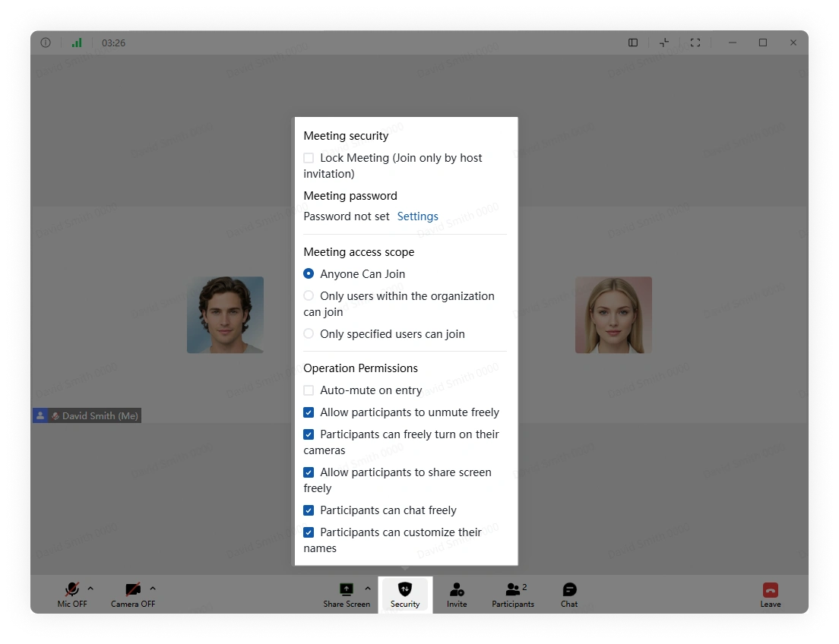
Task: Select Only users within the organization
Action: pyautogui.click(x=309, y=295)
